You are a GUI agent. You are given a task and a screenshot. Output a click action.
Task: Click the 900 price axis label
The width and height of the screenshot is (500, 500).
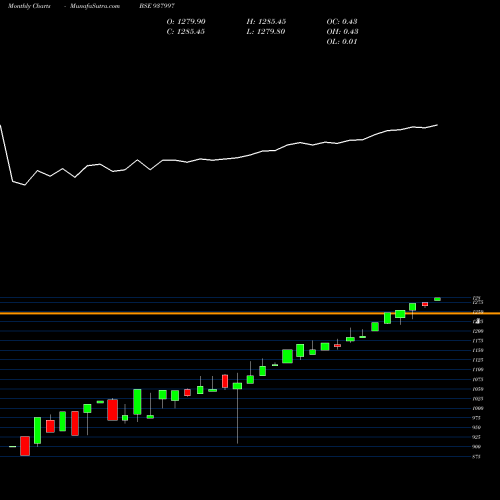(x=477, y=447)
